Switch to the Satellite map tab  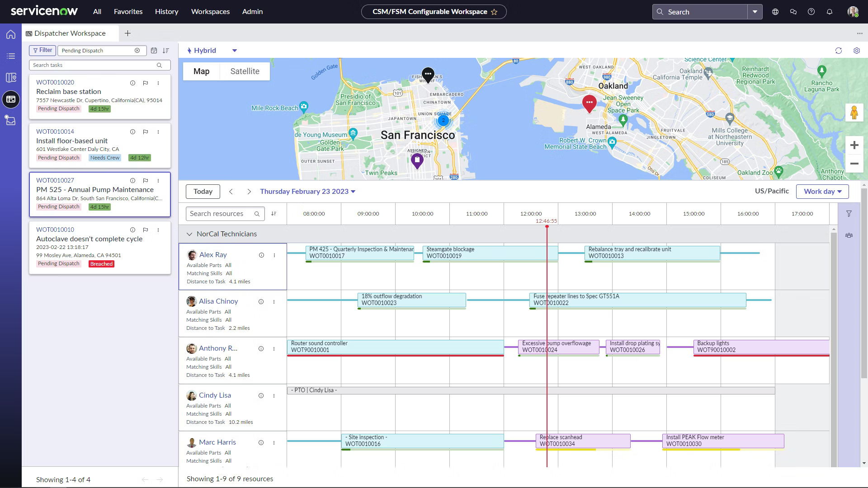pos(245,71)
